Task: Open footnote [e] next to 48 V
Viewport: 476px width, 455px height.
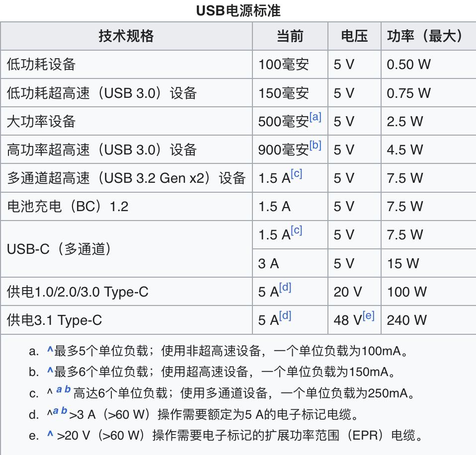Action: click(x=368, y=316)
